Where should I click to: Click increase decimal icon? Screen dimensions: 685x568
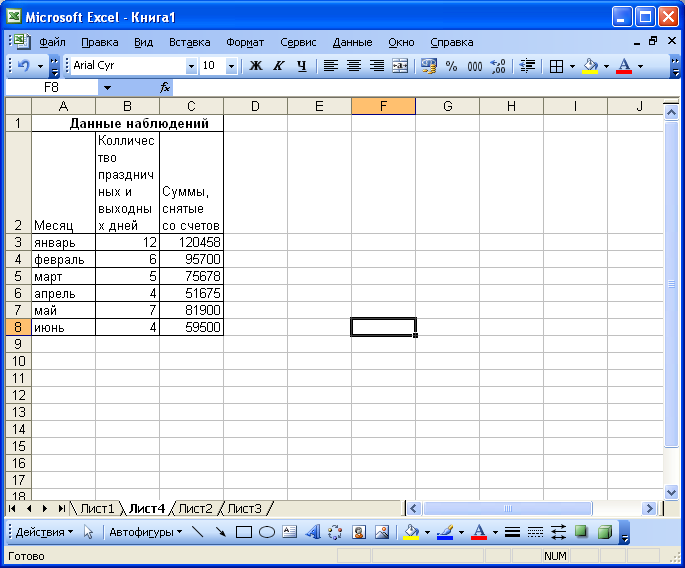click(x=498, y=66)
